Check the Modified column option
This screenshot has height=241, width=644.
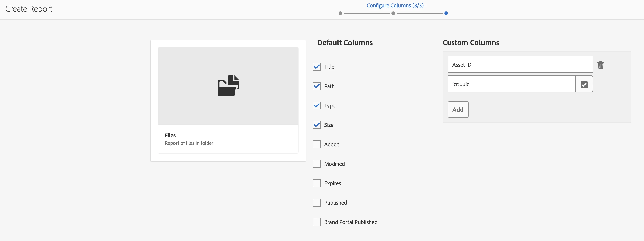[316, 164]
